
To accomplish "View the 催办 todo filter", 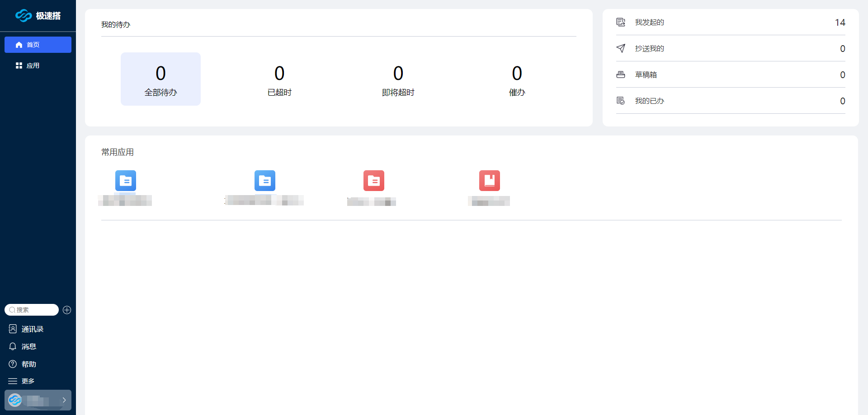I will pyautogui.click(x=517, y=80).
